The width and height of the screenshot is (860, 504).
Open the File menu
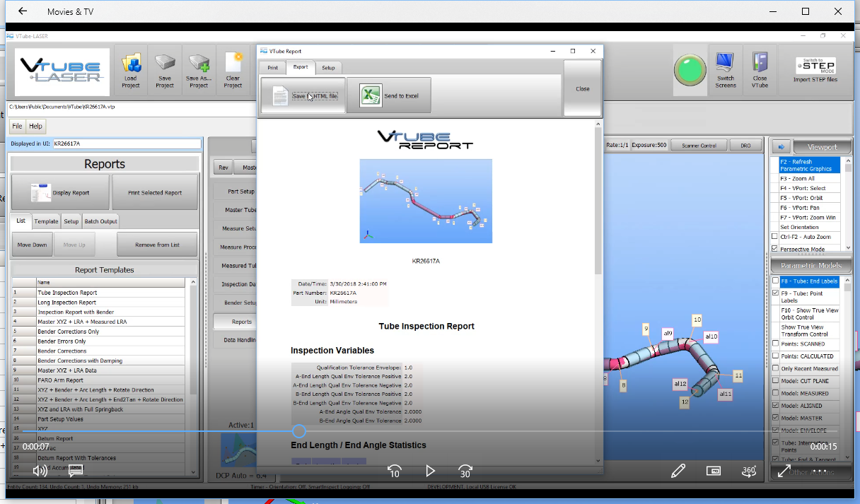point(18,126)
